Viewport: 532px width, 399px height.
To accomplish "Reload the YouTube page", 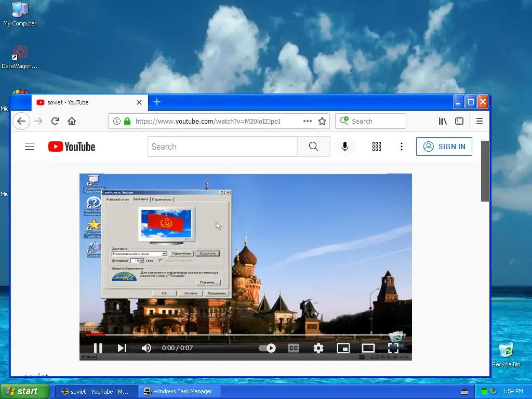I will [55, 121].
